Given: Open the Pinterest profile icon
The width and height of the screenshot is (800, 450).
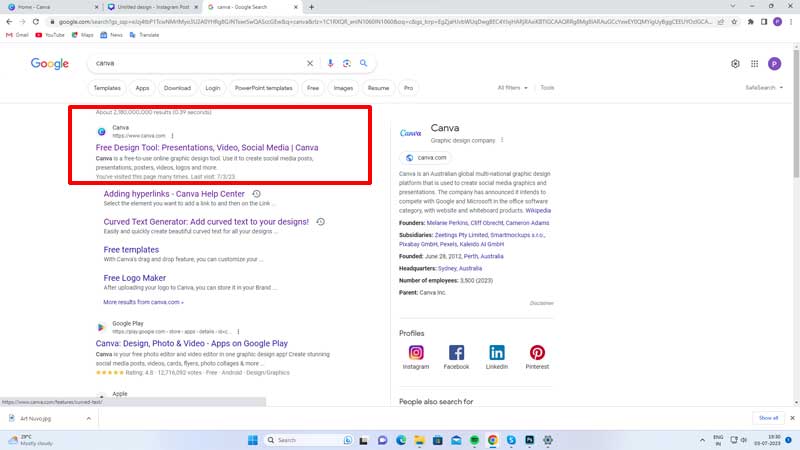Looking at the screenshot, I should click(537, 353).
